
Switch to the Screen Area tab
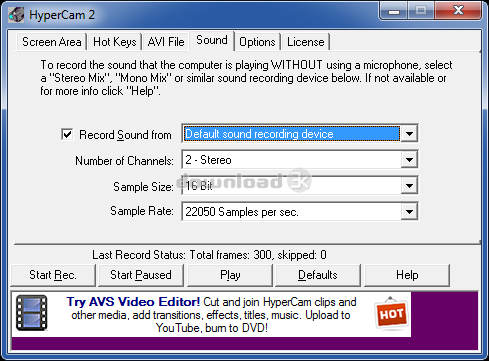(x=52, y=42)
